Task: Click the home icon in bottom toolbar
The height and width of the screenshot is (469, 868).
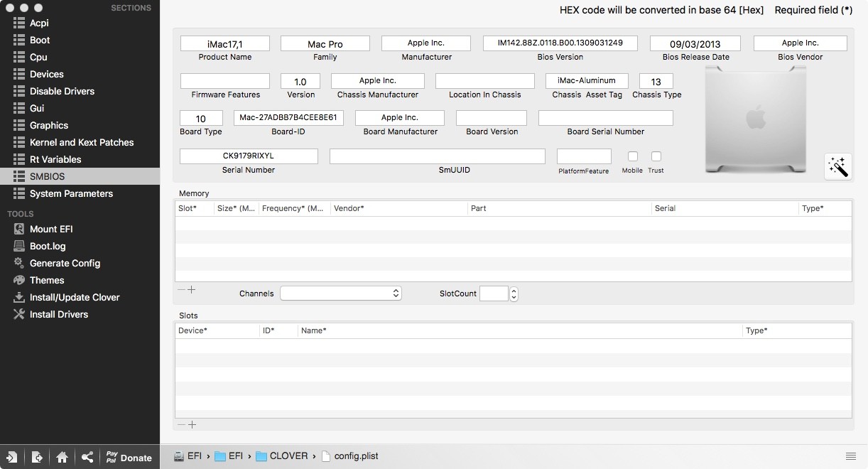Action: tap(63, 457)
